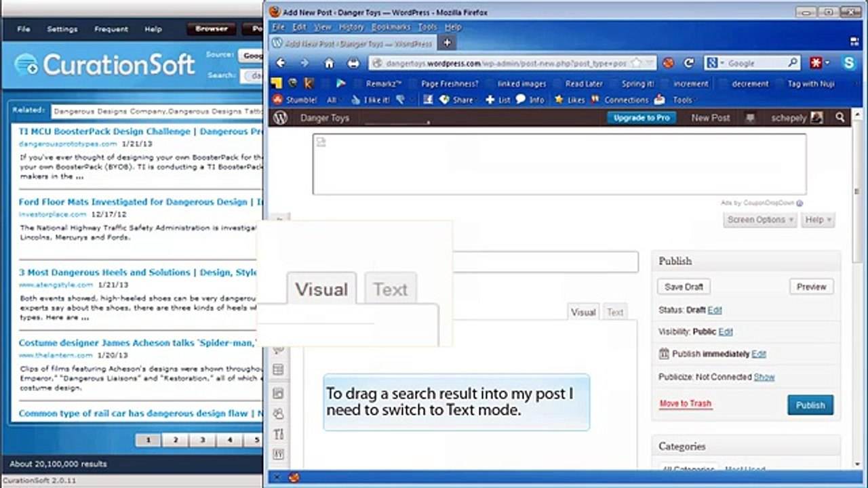This screenshot has width=868, height=488.
Task: Click the post title input field
Action: point(545,262)
